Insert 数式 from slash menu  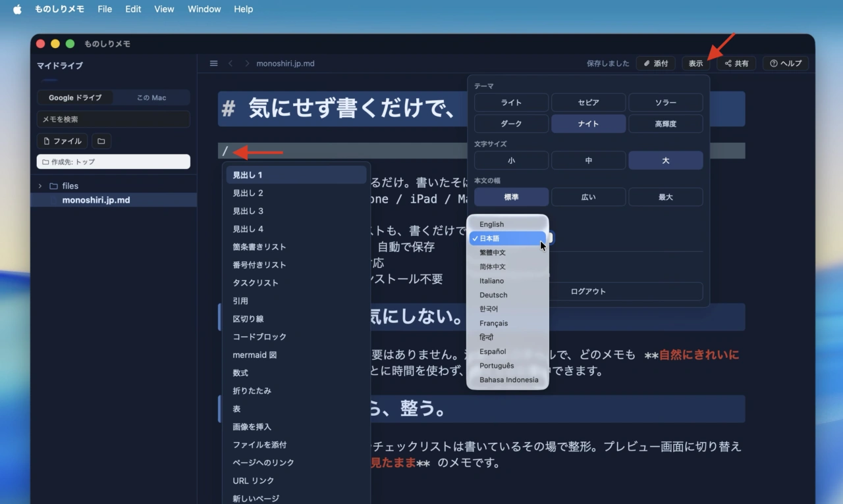pos(296,372)
